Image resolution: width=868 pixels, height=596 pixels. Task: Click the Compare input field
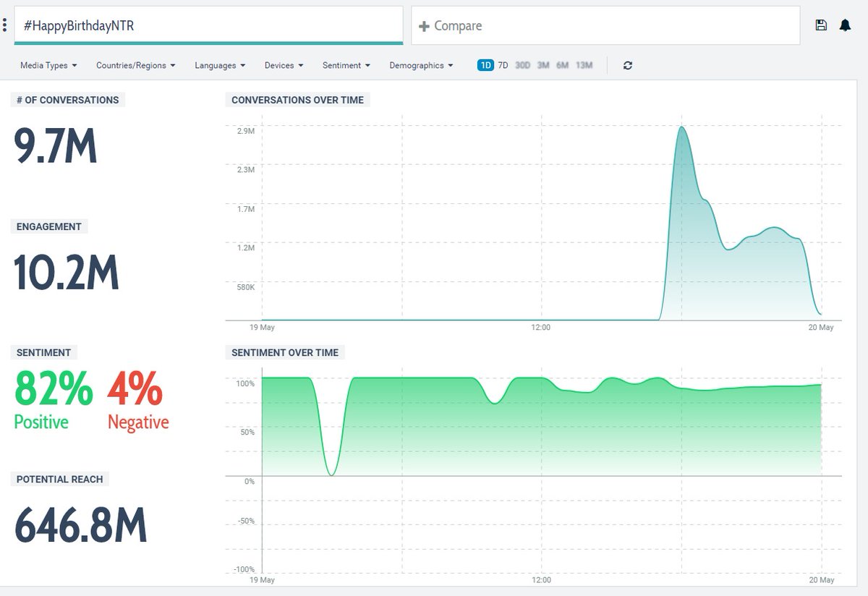pyautogui.click(x=605, y=25)
